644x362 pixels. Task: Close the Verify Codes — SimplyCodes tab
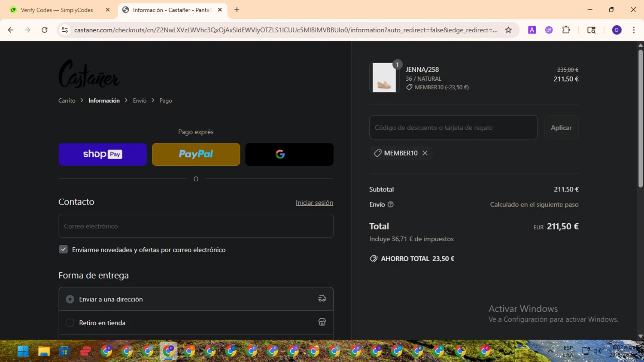[x=108, y=10]
